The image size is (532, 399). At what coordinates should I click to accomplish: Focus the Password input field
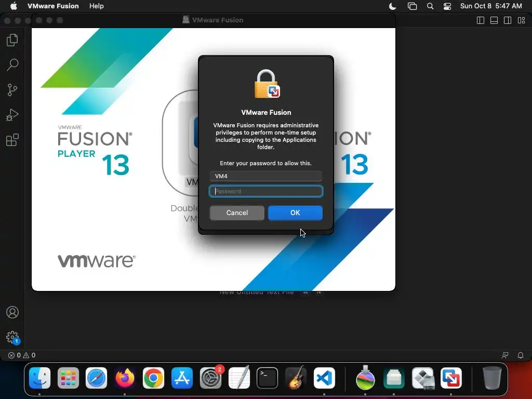(x=265, y=191)
